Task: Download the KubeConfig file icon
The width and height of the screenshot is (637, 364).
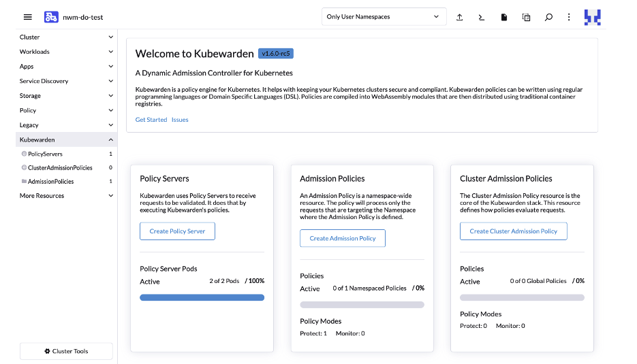Action: [x=504, y=17]
